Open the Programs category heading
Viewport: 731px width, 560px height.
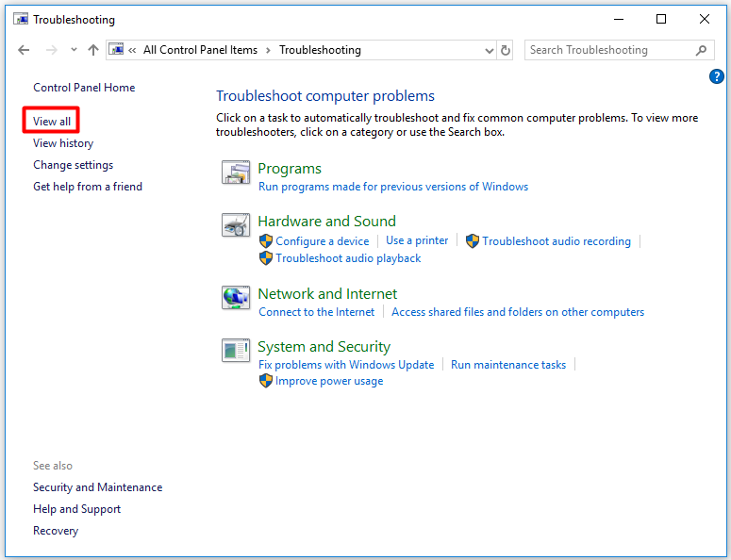290,169
